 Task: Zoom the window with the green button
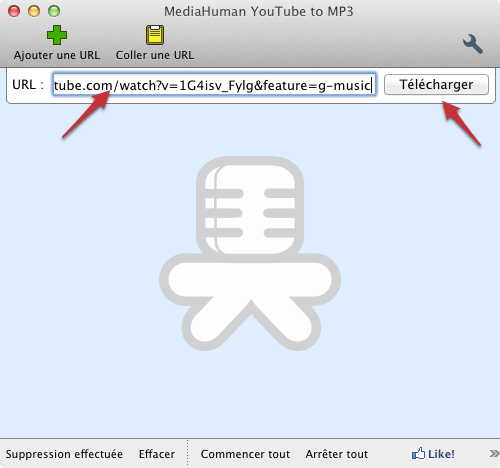coord(54,11)
